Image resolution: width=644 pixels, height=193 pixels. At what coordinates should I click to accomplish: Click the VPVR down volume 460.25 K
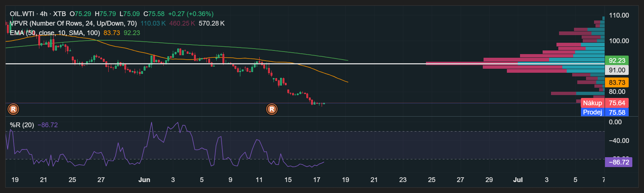(x=182, y=23)
